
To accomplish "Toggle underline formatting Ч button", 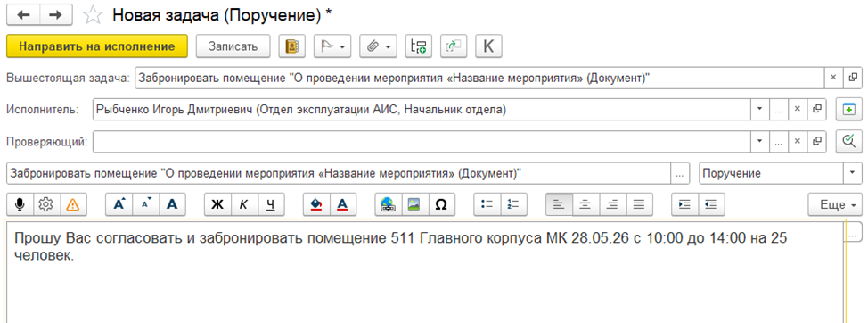I will [270, 204].
